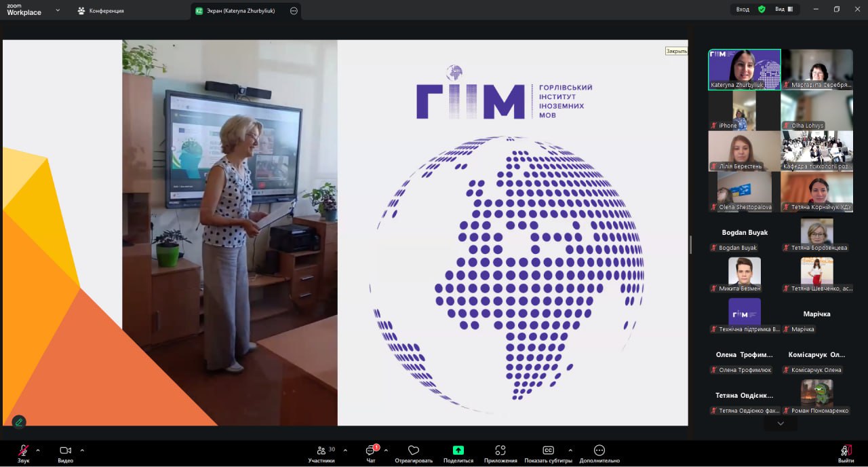
Task: Expand video options arrow beside Видео
Action: [82, 450]
